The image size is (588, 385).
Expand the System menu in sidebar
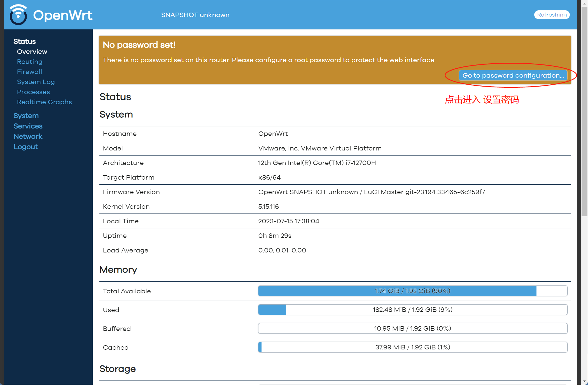26,116
